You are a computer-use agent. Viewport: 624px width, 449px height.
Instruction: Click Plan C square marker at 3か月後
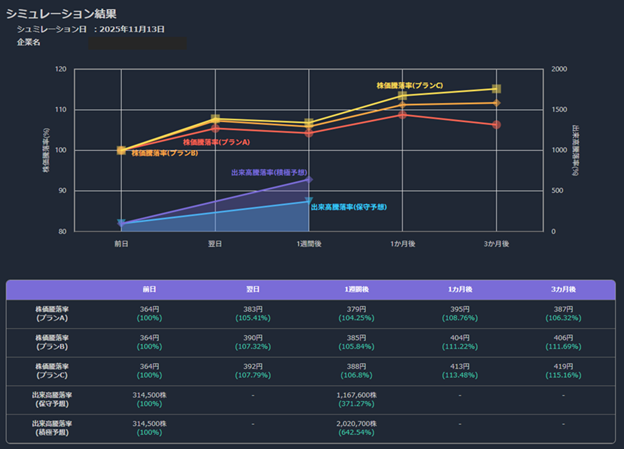pos(496,89)
